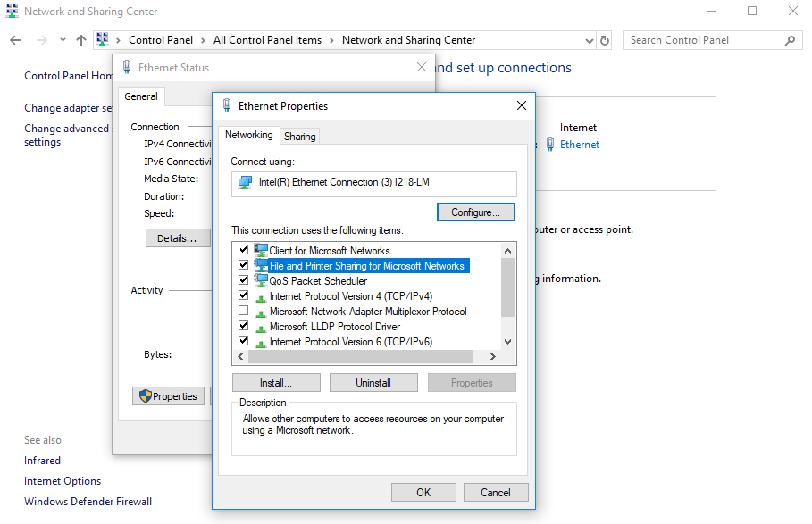Click the refresh icon next to the address bar
Image resolution: width=812 pixels, height=524 pixels.
coord(605,40)
